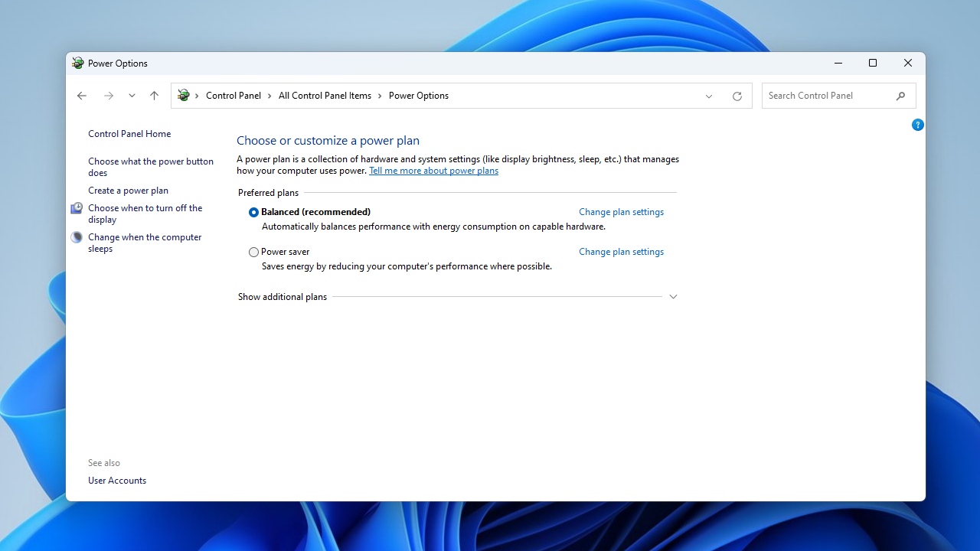
Task: Click Control Panel in the breadcrumb
Action: [x=234, y=96]
